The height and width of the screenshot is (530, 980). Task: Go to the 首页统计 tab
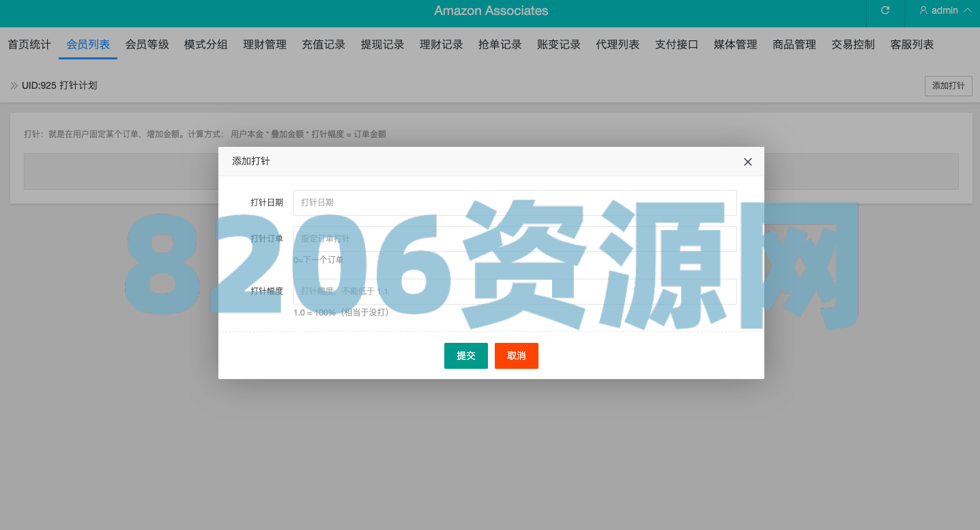pyautogui.click(x=29, y=45)
